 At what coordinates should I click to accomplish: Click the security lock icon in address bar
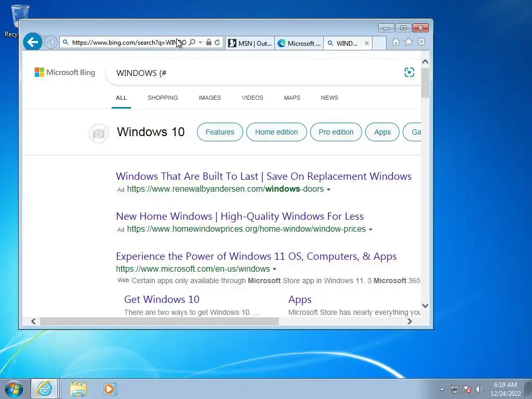click(209, 43)
